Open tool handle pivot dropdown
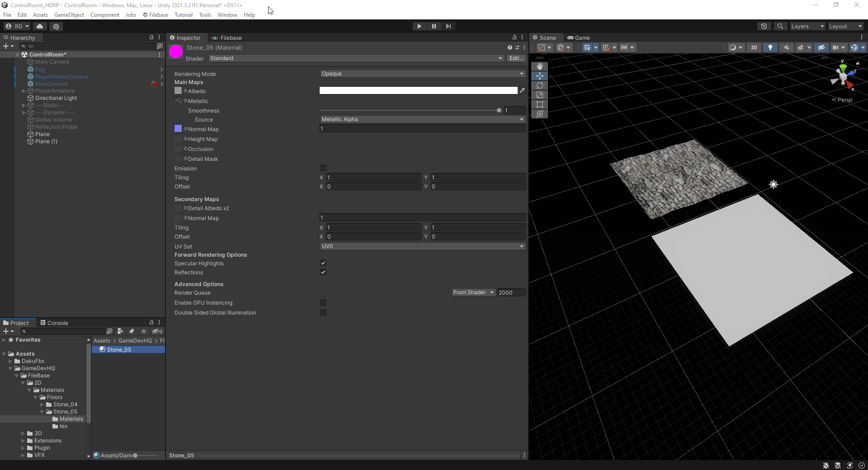 click(x=544, y=47)
